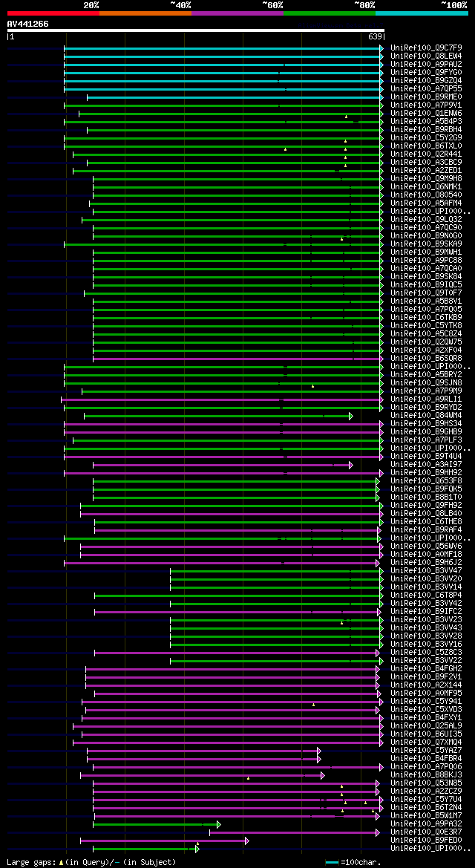Viewport: 475px width, 868px height.
Task: Click the 639 query length label
Action: coord(375,36)
